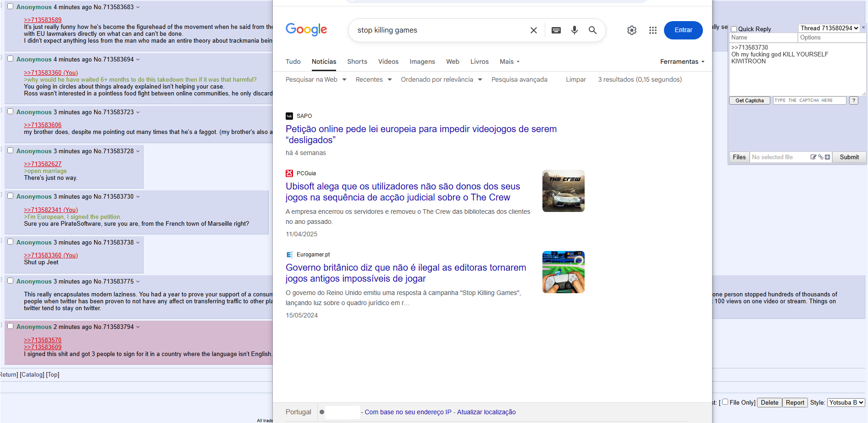Enable the File Only checkbox

tap(725, 402)
